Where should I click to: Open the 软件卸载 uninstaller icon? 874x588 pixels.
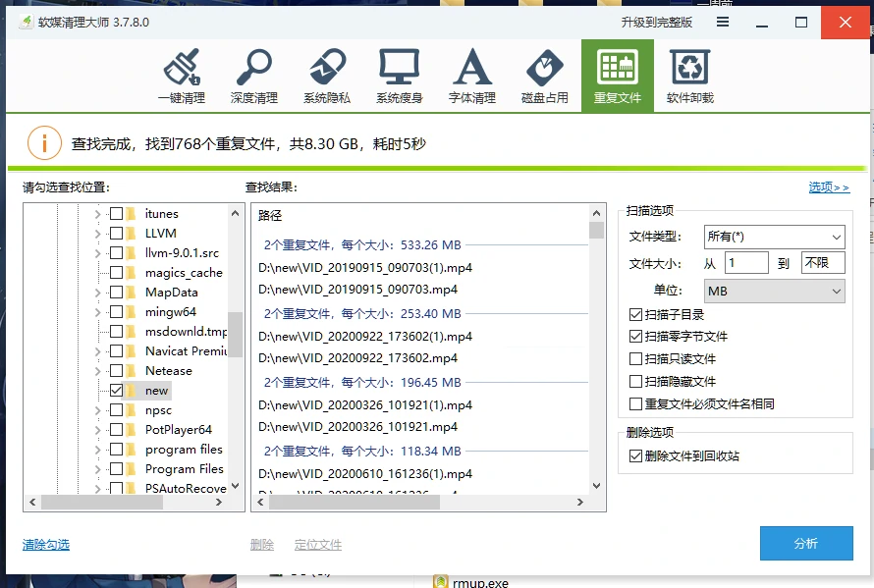click(x=690, y=76)
